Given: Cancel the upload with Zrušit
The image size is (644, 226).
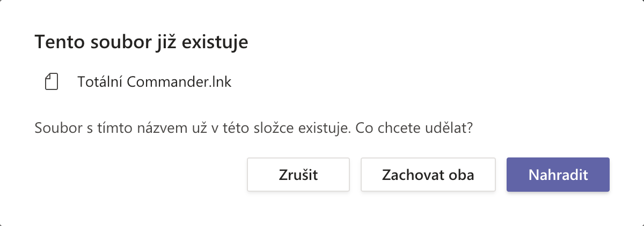Looking at the screenshot, I should (x=298, y=175).
